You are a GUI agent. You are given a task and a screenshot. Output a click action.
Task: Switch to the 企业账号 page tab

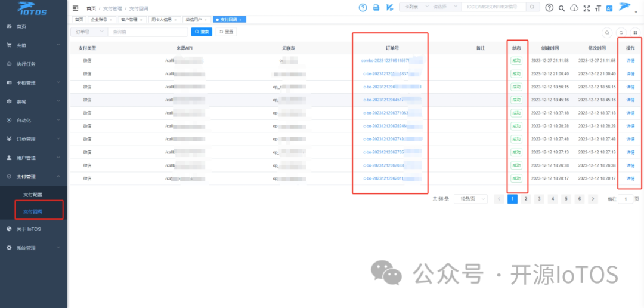click(101, 19)
